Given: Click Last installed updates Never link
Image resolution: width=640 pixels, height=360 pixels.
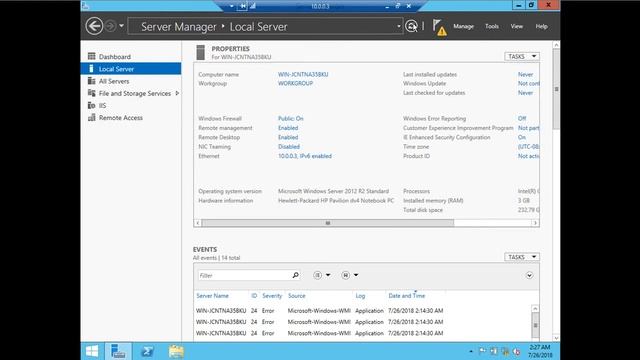Looking at the screenshot, I should (x=525, y=74).
